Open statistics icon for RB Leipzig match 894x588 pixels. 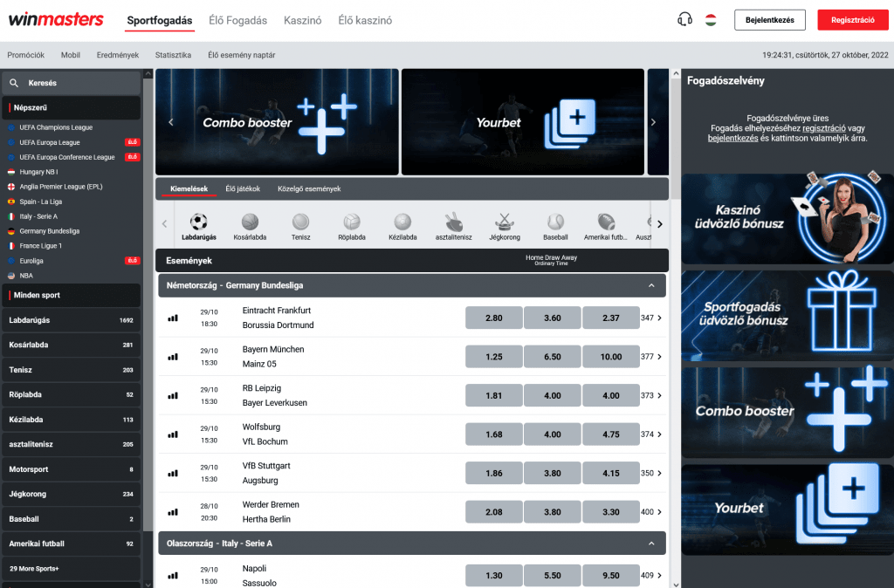click(x=173, y=395)
